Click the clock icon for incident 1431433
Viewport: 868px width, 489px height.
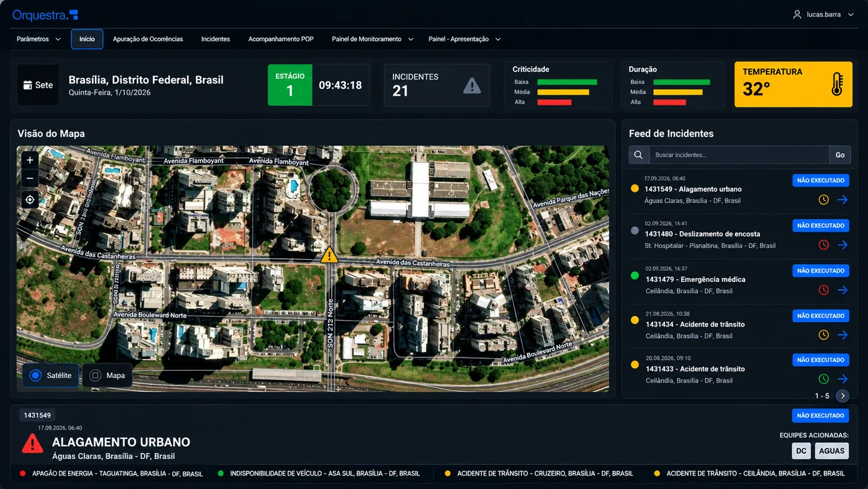point(824,379)
